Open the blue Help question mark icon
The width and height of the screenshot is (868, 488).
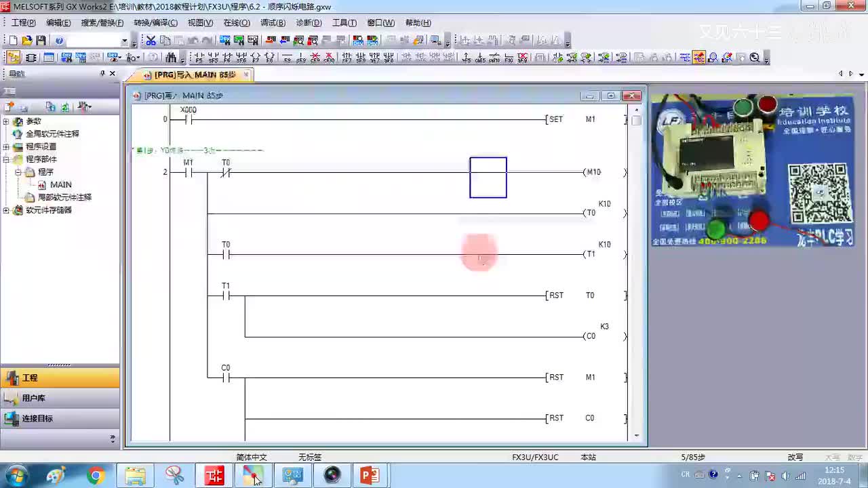(x=59, y=41)
